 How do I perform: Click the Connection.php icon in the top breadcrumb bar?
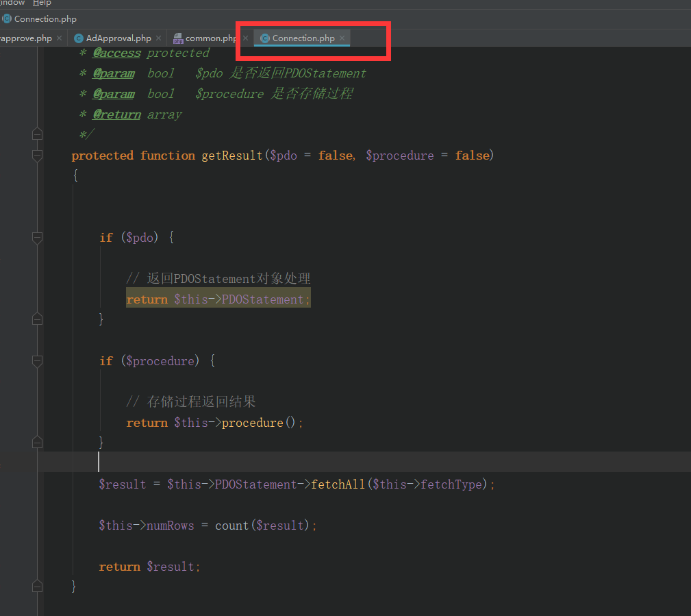click(6, 19)
